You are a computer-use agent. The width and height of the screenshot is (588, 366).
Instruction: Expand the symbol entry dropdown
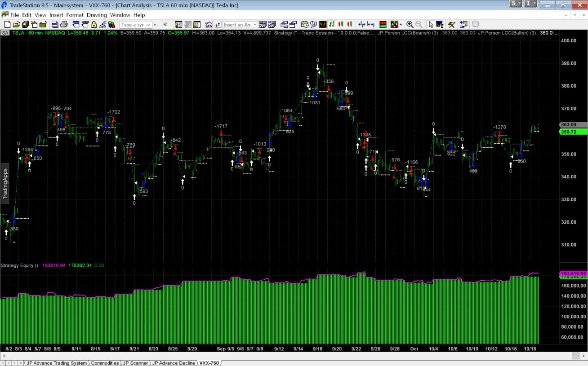(148, 25)
